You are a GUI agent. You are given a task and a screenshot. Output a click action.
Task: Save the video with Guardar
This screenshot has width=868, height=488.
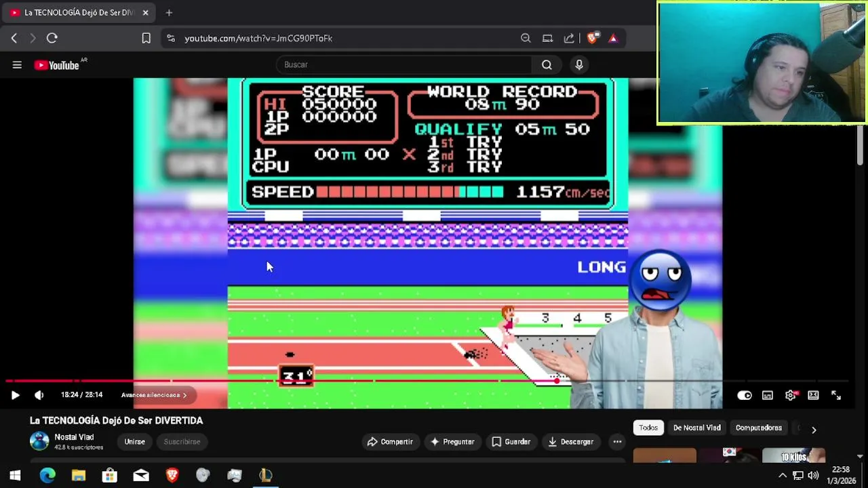click(511, 442)
